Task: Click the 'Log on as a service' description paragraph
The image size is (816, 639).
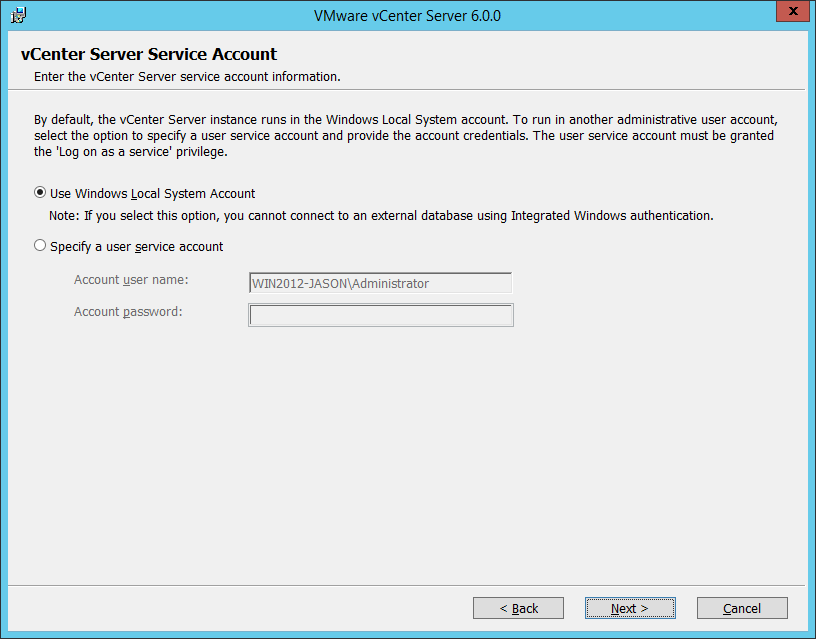Action: tap(406, 135)
